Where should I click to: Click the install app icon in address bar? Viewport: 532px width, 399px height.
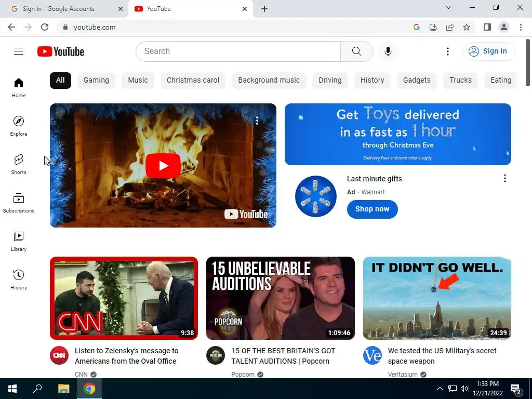pyautogui.click(x=433, y=27)
